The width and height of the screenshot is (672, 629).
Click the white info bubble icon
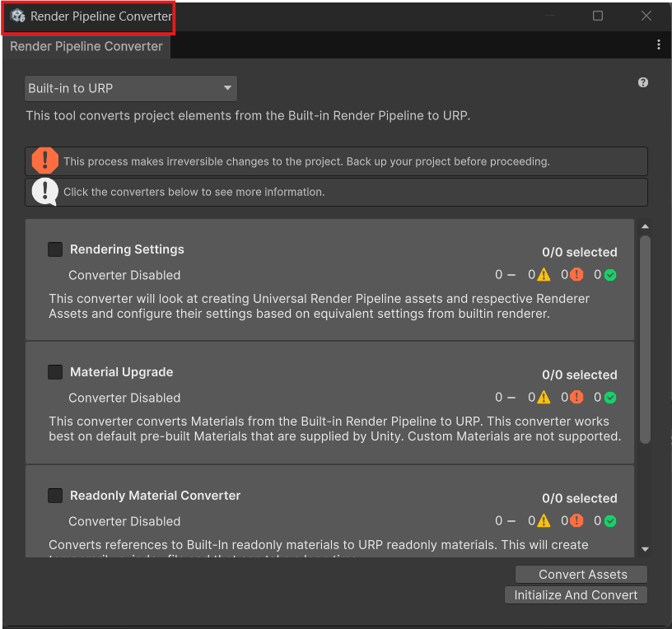[45, 192]
